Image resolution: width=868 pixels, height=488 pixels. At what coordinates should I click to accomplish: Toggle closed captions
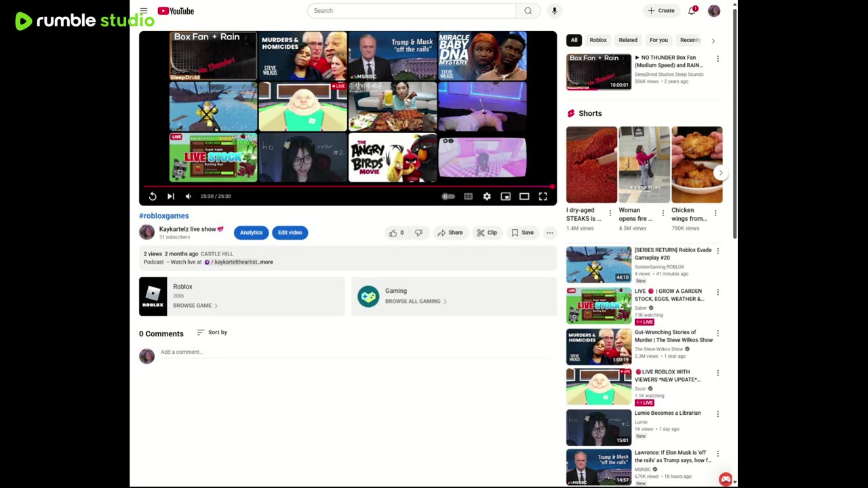(x=468, y=197)
